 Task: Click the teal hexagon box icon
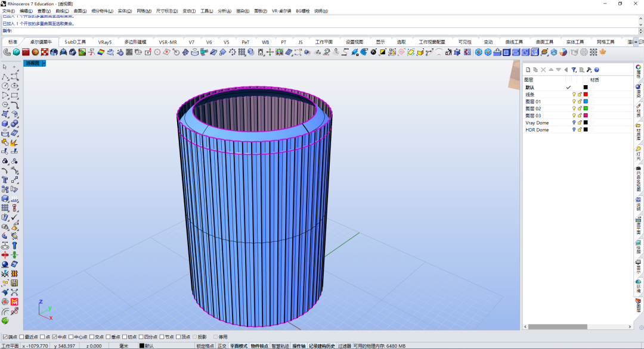(17, 52)
